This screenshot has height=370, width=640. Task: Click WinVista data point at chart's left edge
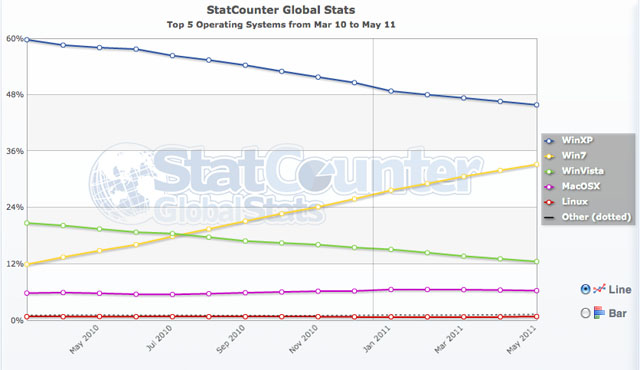tap(27, 223)
